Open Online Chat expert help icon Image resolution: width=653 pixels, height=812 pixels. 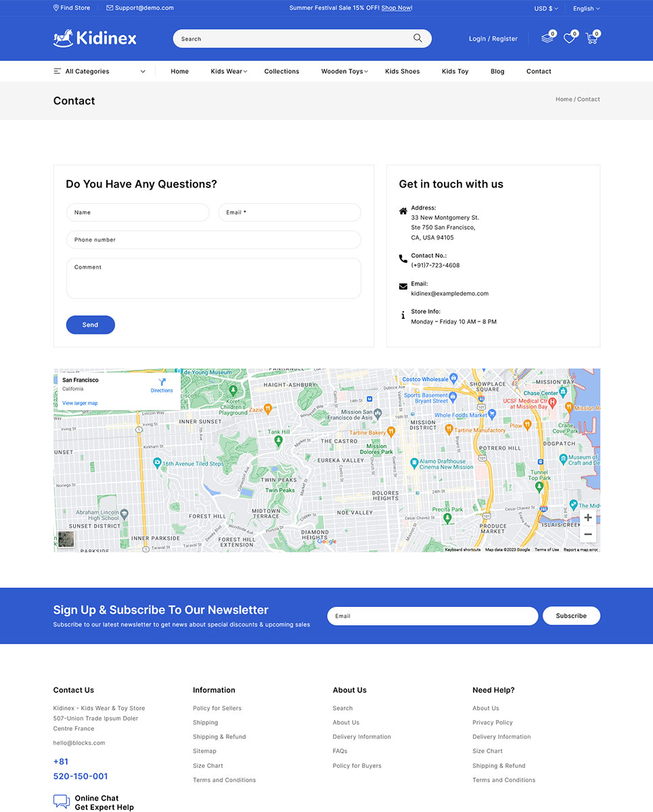tap(62, 802)
